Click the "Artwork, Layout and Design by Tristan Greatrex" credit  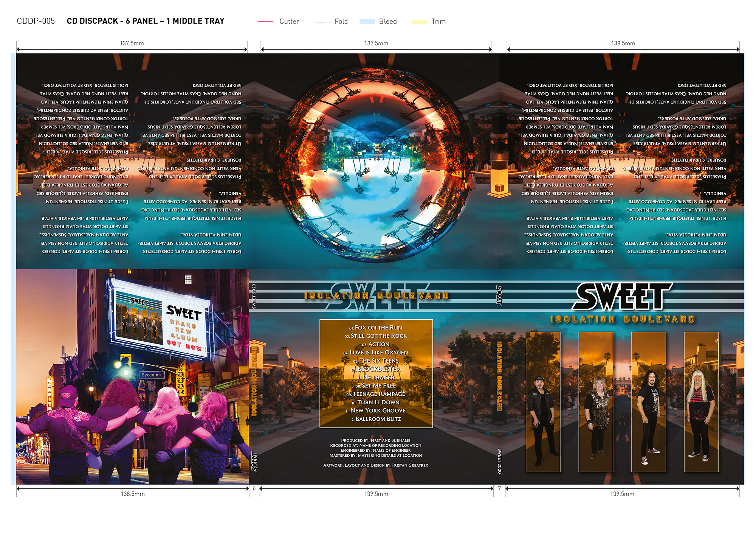click(376, 465)
